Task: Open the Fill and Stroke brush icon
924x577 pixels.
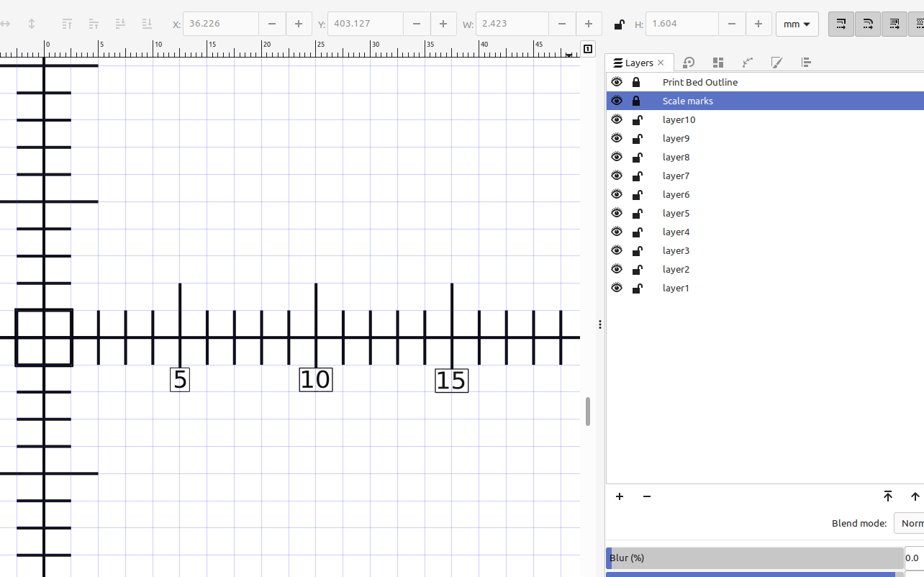Action: (776, 63)
